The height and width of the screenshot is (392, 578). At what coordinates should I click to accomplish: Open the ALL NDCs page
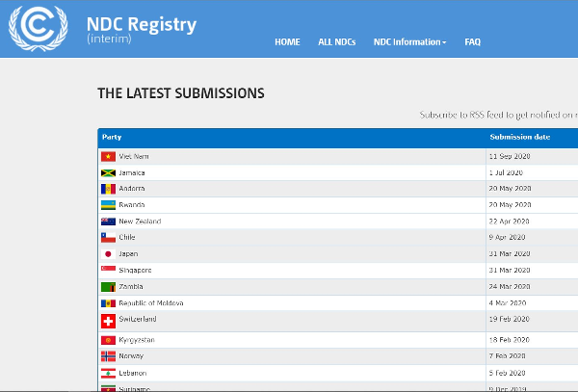point(337,42)
